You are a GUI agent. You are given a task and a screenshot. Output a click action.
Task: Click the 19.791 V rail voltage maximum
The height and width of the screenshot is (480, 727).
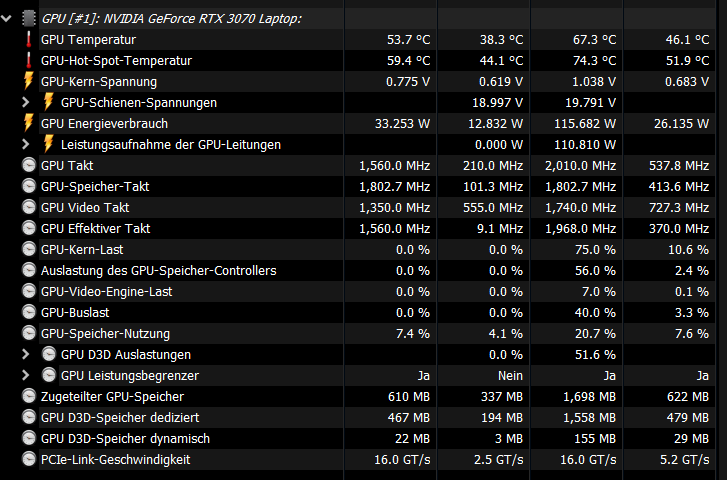[x=591, y=102]
